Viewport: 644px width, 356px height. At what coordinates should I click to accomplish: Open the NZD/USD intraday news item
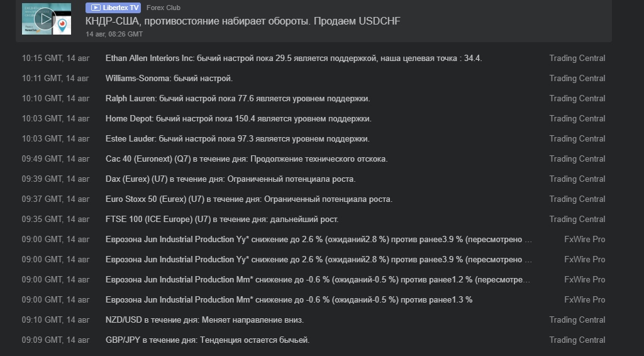[204, 320]
